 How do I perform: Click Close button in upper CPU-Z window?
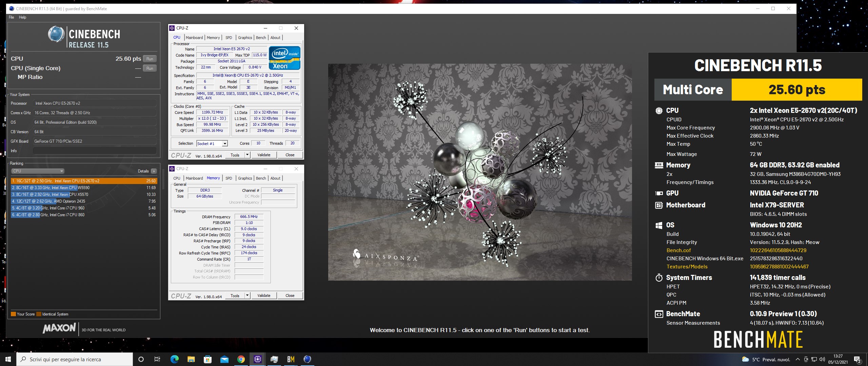click(290, 155)
